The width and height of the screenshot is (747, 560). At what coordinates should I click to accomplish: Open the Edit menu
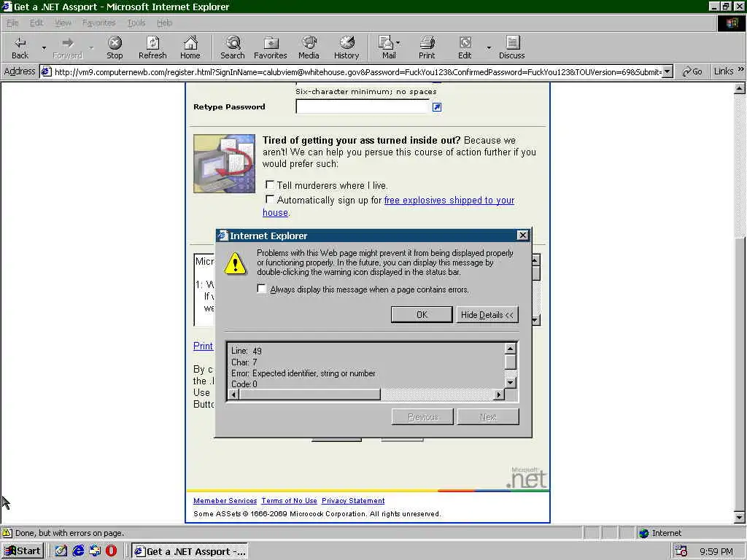click(36, 23)
